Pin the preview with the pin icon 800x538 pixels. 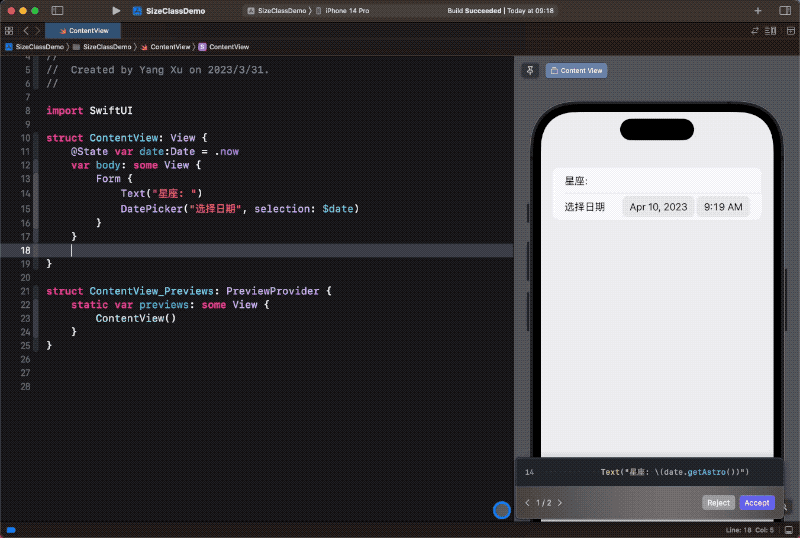click(530, 70)
